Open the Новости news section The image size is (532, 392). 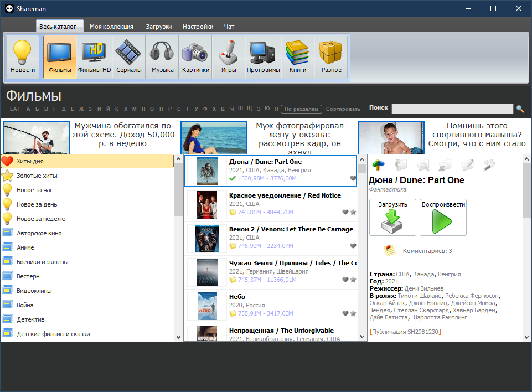tap(22, 56)
